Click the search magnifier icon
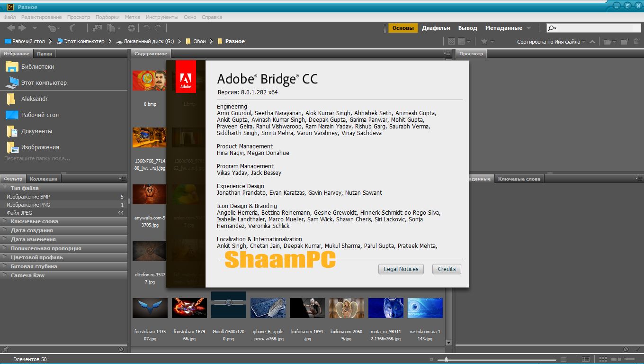The width and height of the screenshot is (644, 364). 552,28
